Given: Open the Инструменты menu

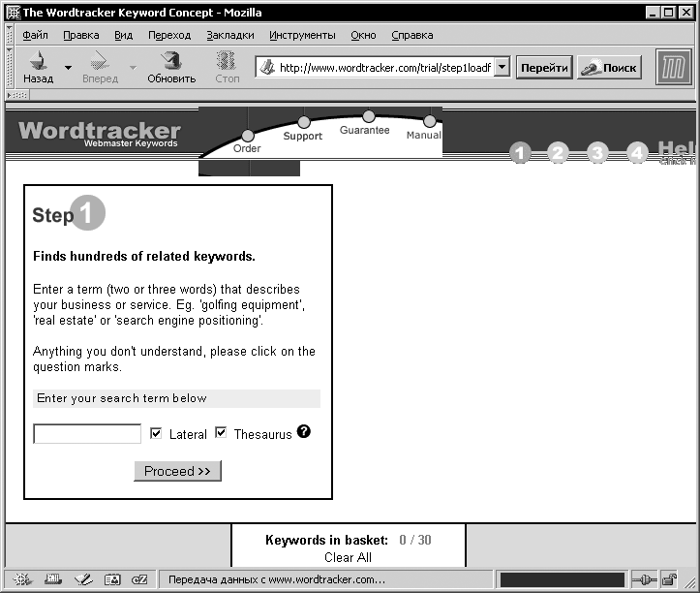Looking at the screenshot, I should coord(302,35).
